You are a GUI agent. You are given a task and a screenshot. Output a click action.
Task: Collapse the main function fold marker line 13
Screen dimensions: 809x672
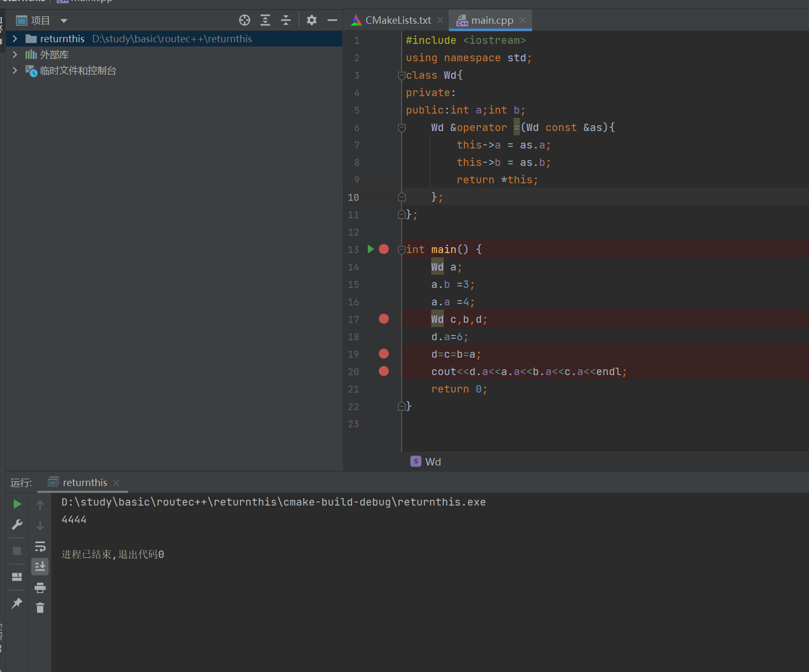coord(402,249)
